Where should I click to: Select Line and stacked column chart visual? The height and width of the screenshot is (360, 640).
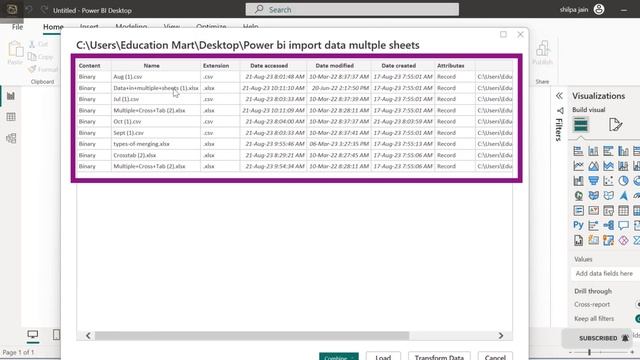pyautogui.click(x=623, y=166)
